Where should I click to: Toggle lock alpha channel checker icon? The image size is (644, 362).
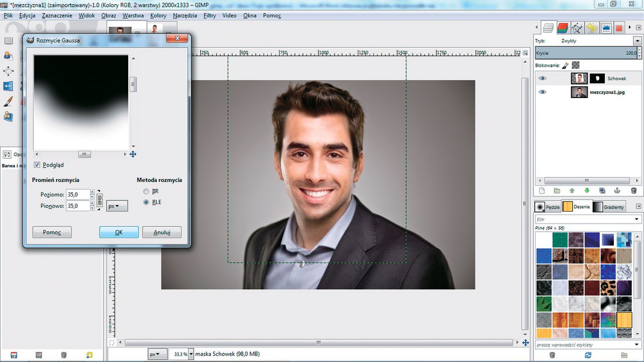[x=576, y=65]
